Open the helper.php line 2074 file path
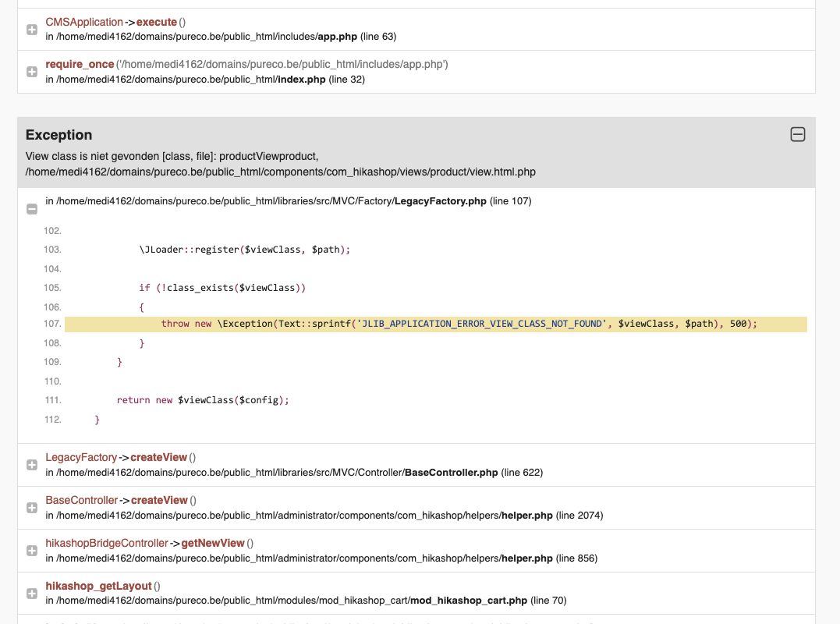 [324, 516]
